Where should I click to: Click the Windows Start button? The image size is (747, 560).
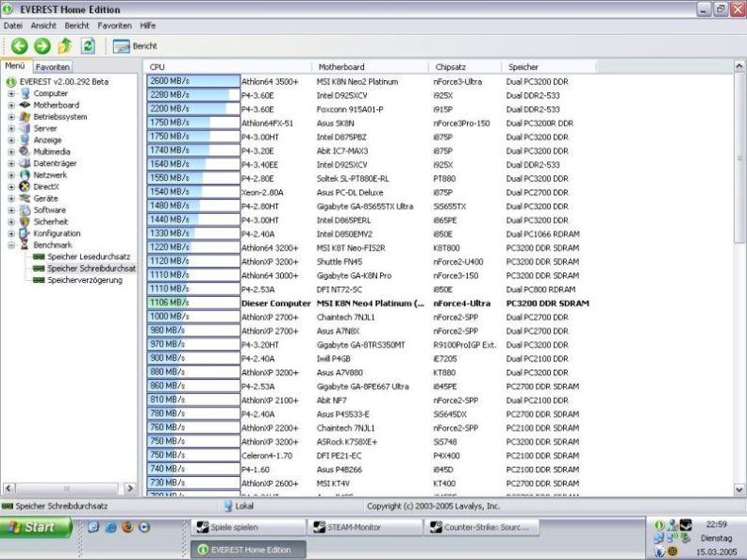point(36,527)
